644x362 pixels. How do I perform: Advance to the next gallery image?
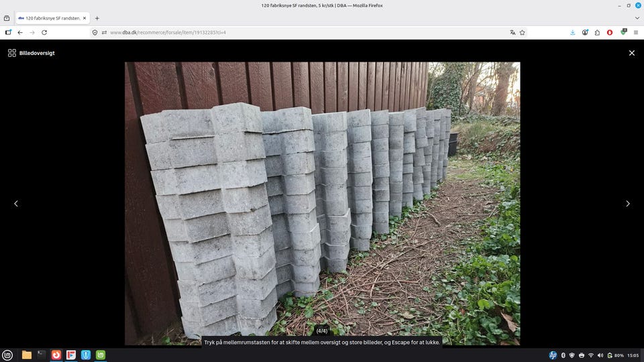pos(628,204)
